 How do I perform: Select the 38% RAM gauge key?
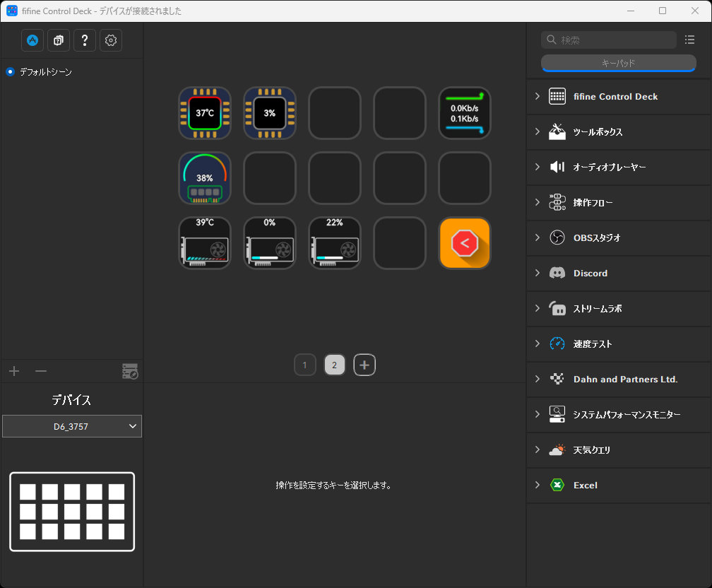click(x=204, y=178)
